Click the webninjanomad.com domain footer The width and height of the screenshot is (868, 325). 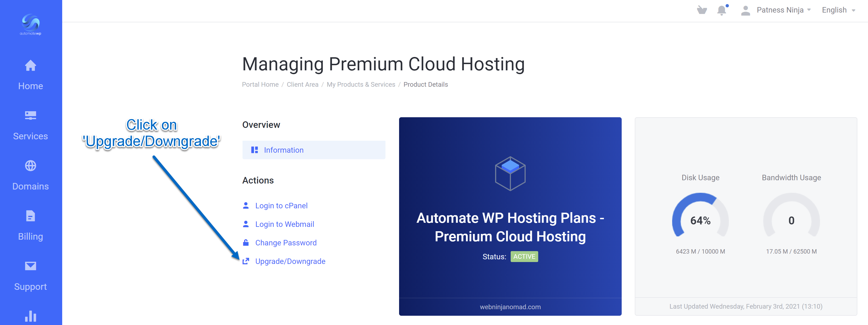(510, 307)
